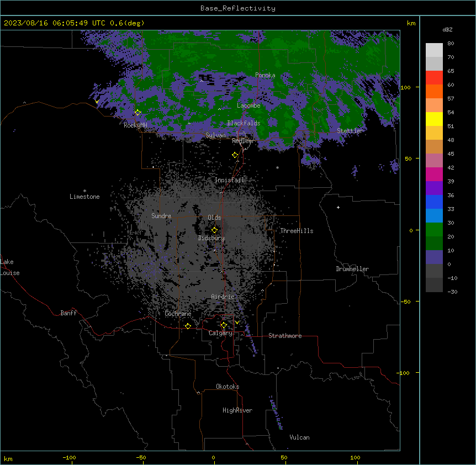Click the yellow diamond marker below RedDeer
This screenshot has width=476, height=465.
pyautogui.click(x=235, y=155)
